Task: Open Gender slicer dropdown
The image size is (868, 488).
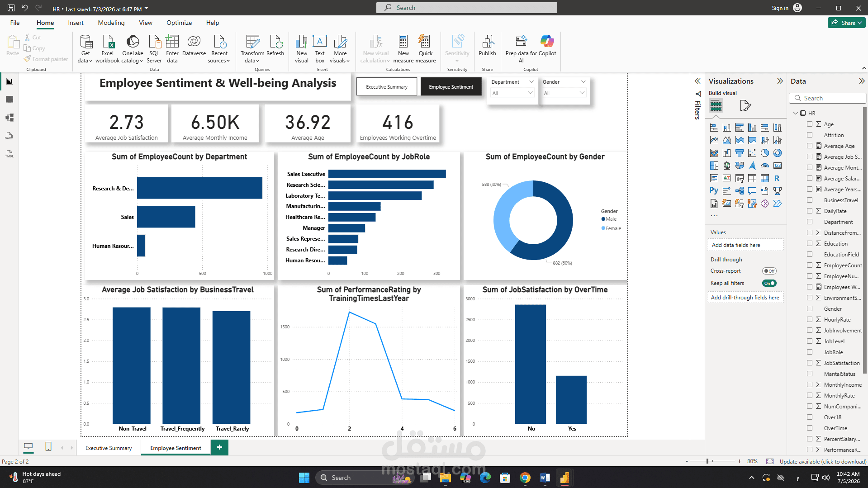Action: (564, 93)
